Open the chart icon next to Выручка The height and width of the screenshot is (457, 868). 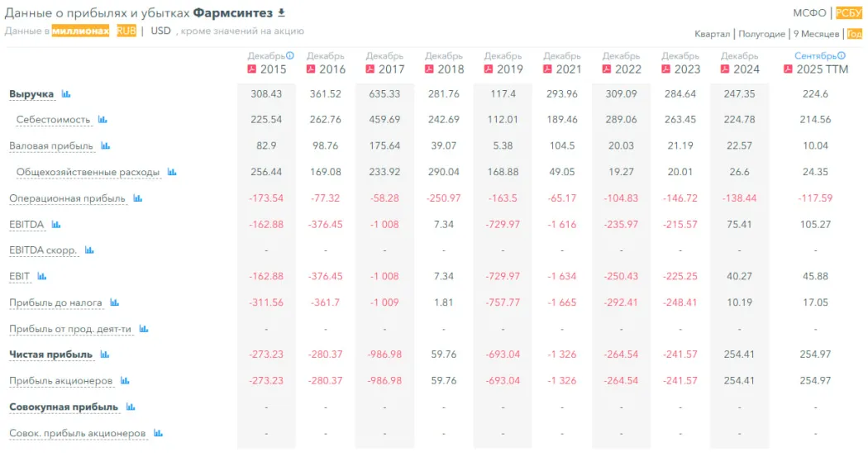coord(66,94)
